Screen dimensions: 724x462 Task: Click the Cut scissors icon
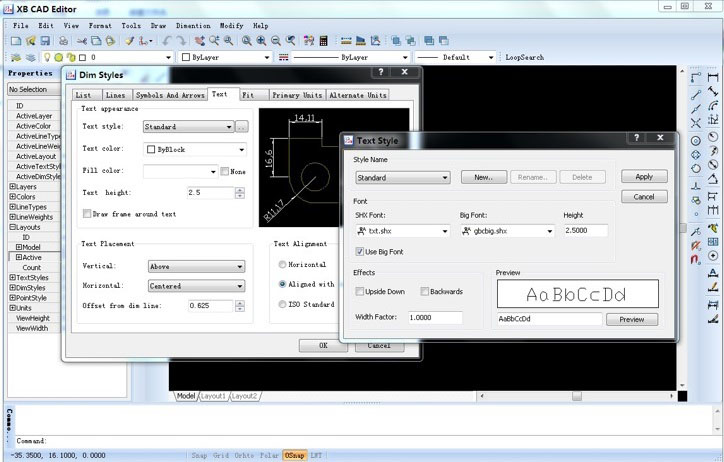[81, 41]
